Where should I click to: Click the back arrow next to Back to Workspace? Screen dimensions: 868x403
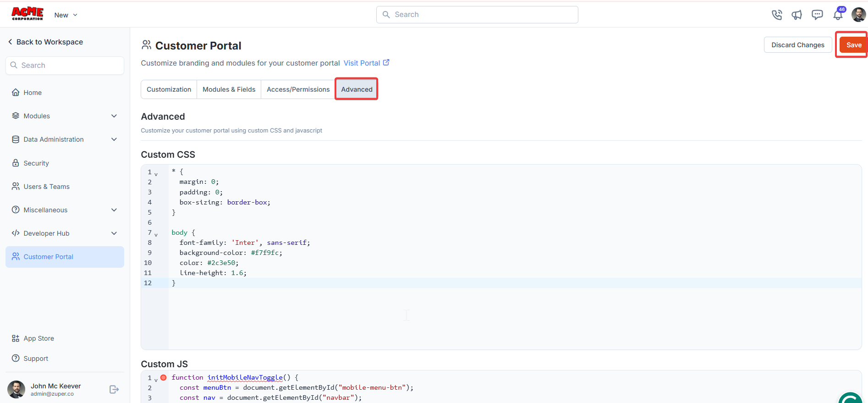click(x=10, y=42)
